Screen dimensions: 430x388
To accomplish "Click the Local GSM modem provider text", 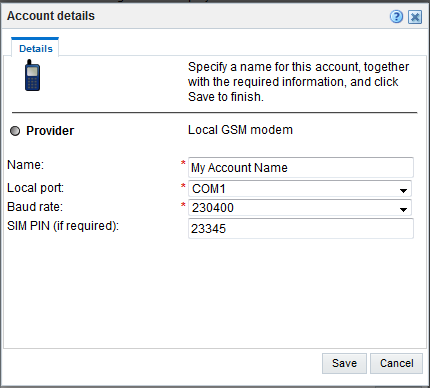I will tap(240, 130).
